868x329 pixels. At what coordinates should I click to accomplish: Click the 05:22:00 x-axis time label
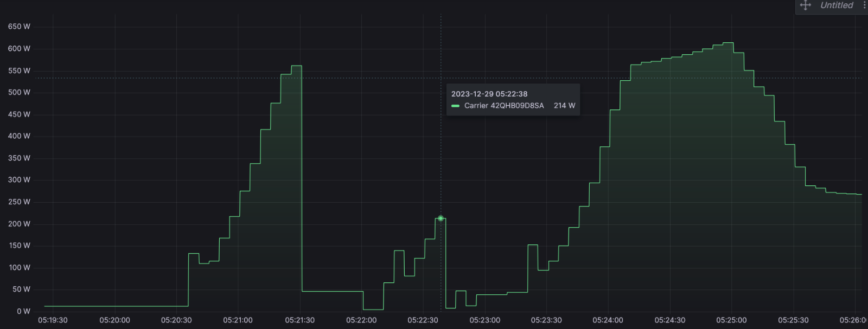[361, 320]
